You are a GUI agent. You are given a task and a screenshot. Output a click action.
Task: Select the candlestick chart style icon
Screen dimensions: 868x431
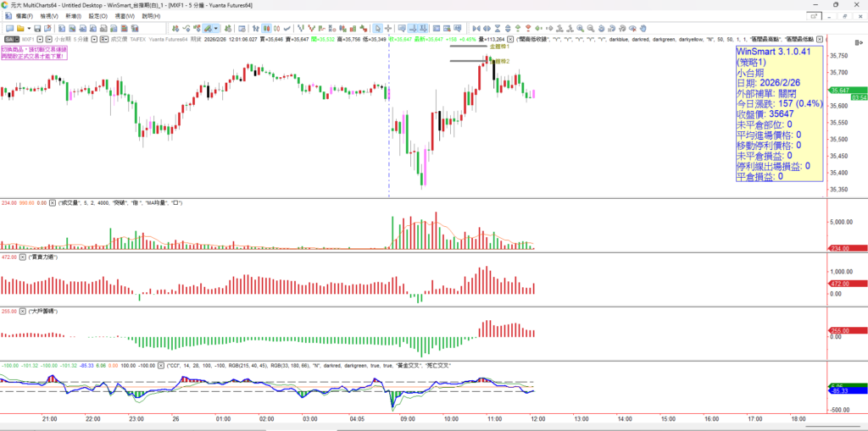coord(268,28)
